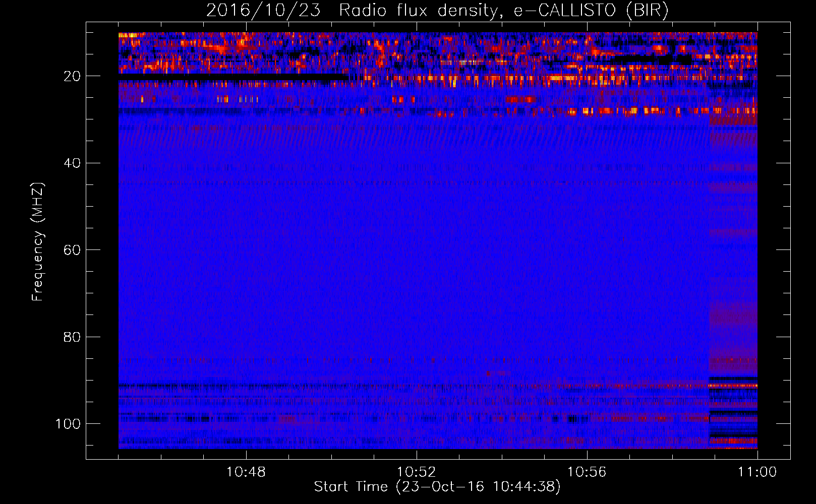
Task: Click the 10:56 time tick label
Action: point(587,472)
